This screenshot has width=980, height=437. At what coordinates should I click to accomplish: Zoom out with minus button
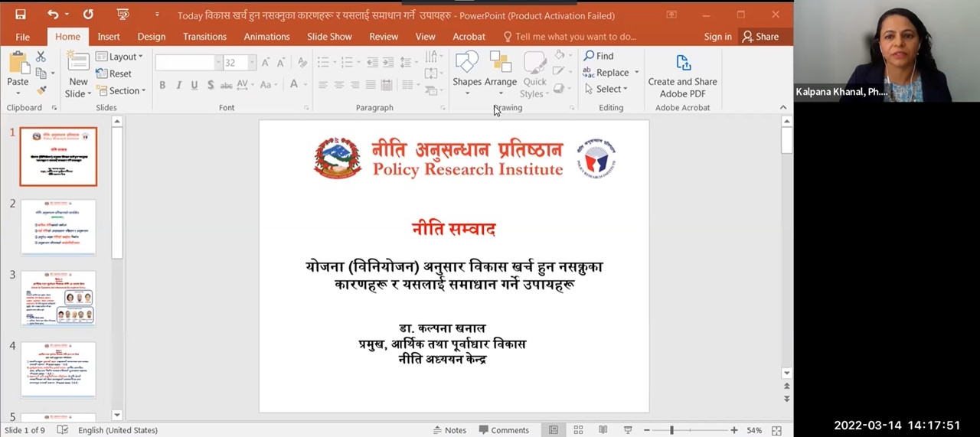[646, 430]
